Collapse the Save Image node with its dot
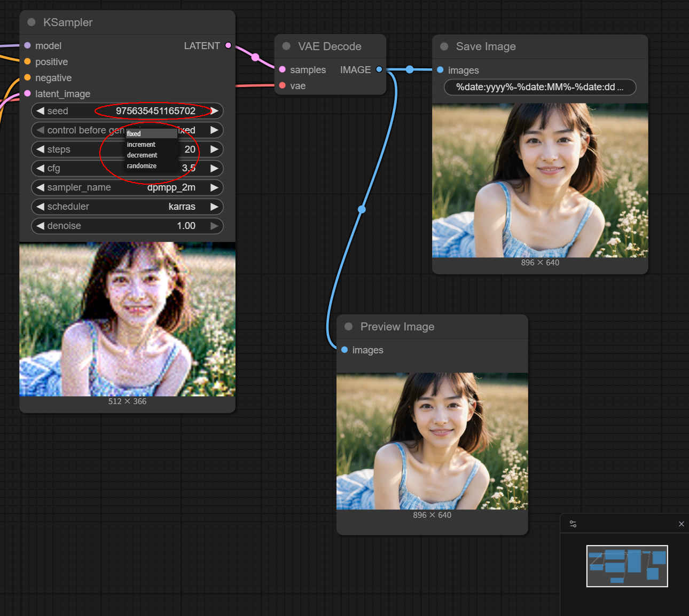Image resolution: width=689 pixels, height=616 pixels. point(444,46)
